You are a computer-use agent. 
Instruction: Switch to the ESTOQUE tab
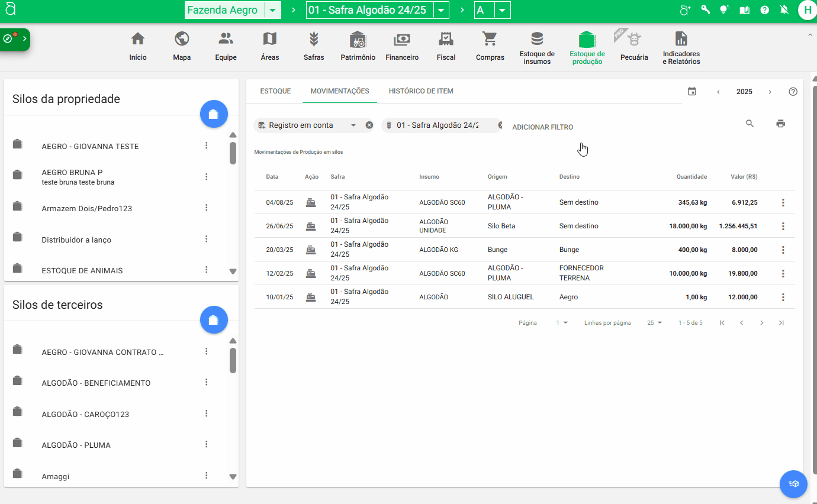click(275, 91)
